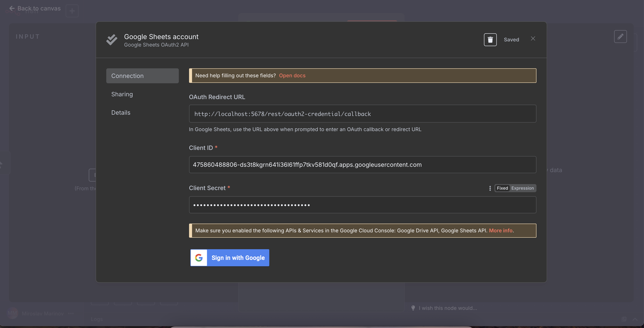This screenshot has height=328, width=644.
Task: Click the back to canvas arrow
Action: 12,8
